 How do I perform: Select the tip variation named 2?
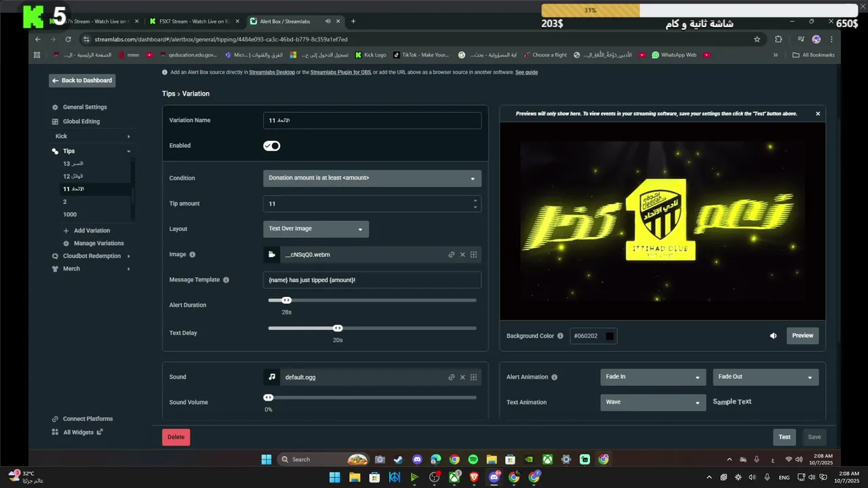[x=65, y=202]
